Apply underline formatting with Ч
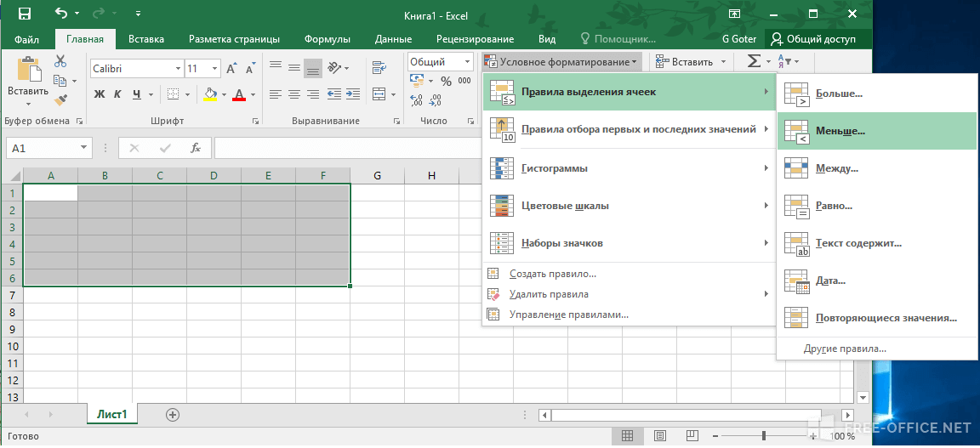Screen dimensions: 980x448 pos(135,94)
